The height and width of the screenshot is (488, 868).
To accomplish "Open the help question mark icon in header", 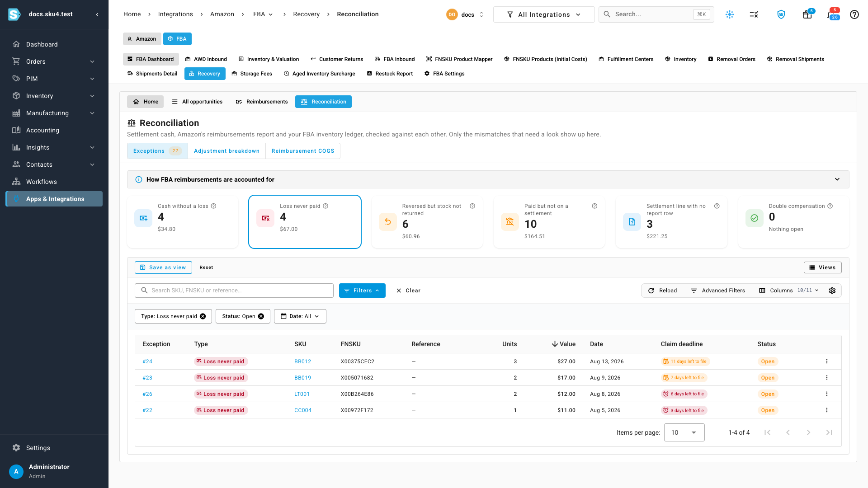I will (x=854, y=14).
